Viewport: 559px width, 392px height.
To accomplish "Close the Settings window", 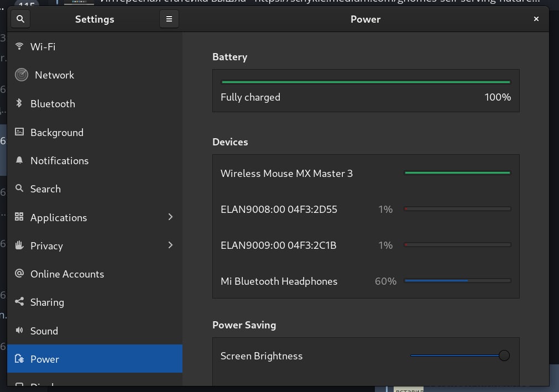I will (536, 19).
